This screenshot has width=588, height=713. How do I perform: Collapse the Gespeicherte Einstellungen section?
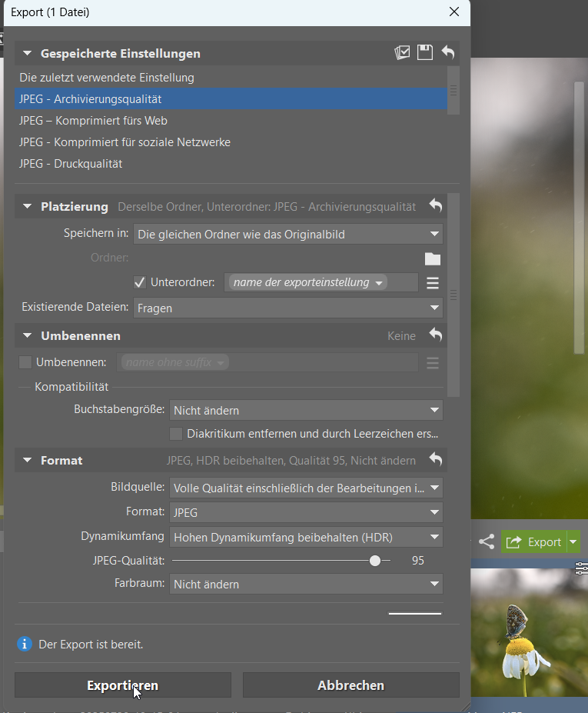tap(28, 54)
